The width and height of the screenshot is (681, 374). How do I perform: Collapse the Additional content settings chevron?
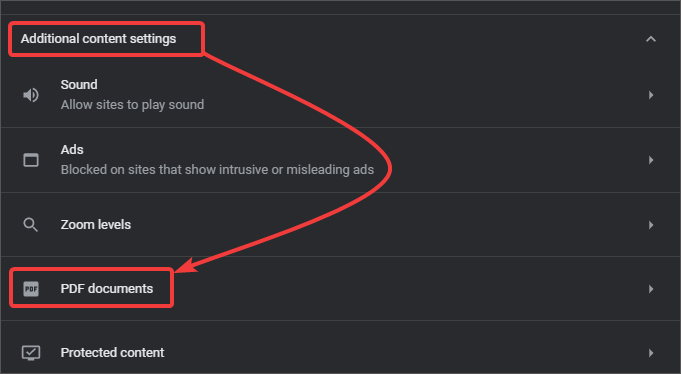pos(651,39)
